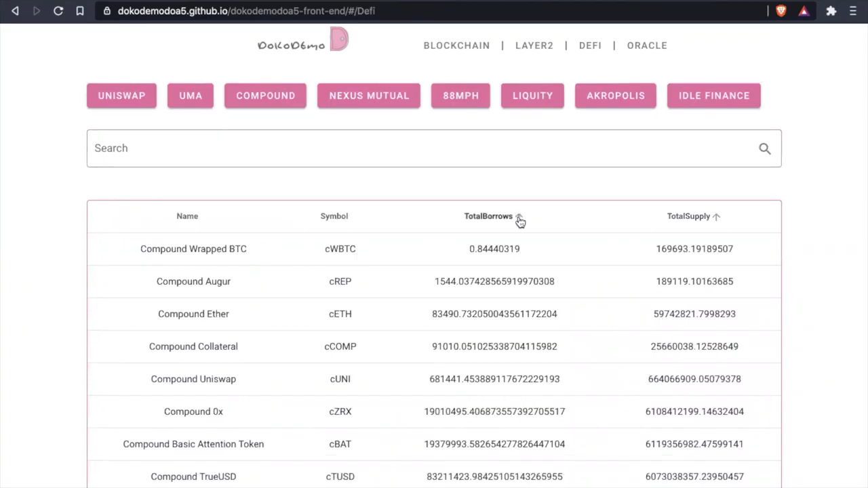Click the cREP symbol cell
The height and width of the screenshot is (488, 868).
pyautogui.click(x=340, y=281)
